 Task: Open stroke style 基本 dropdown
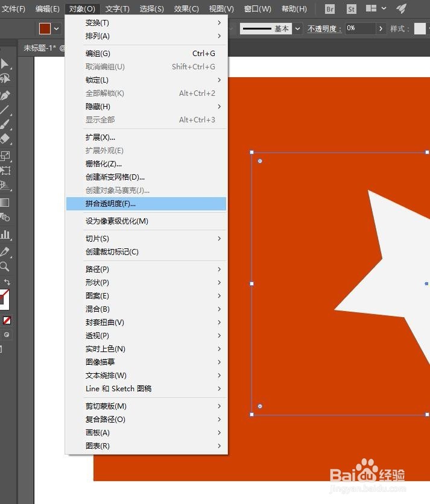click(x=298, y=28)
